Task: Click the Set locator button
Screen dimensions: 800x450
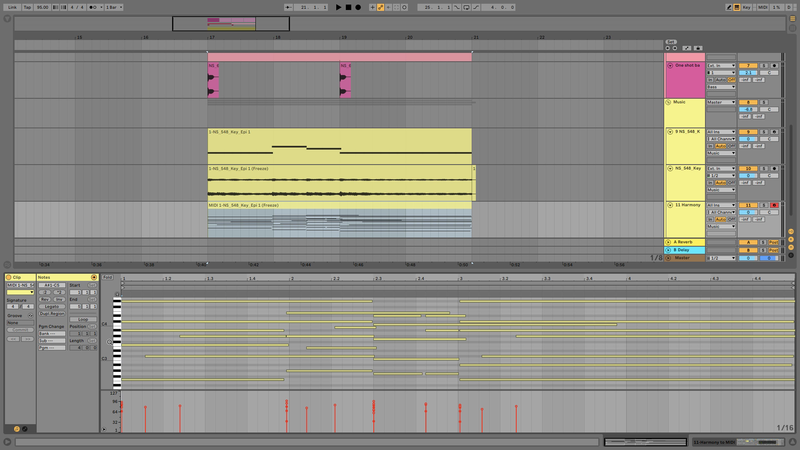Action: click(671, 42)
